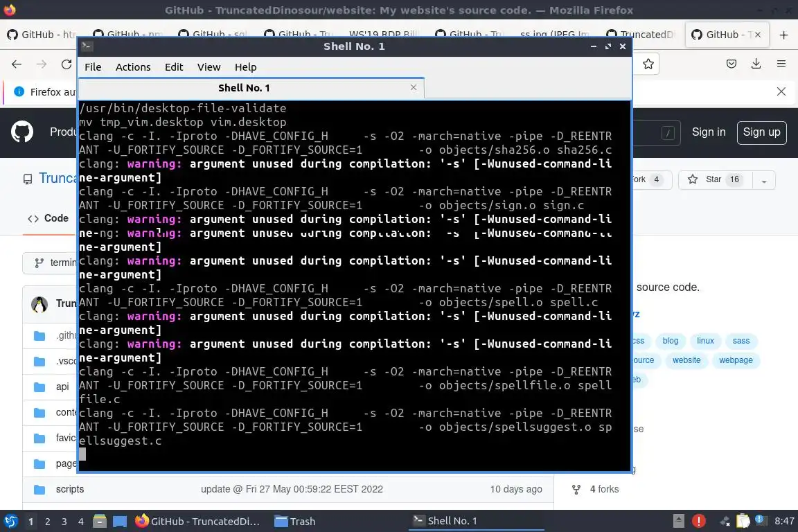Switch to the Trash window in taskbar
Screen dimensions: 798x532
click(295, 522)
